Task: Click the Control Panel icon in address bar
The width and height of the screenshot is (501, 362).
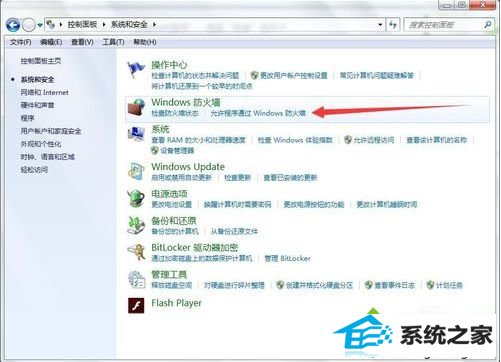Action: (50, 24)
